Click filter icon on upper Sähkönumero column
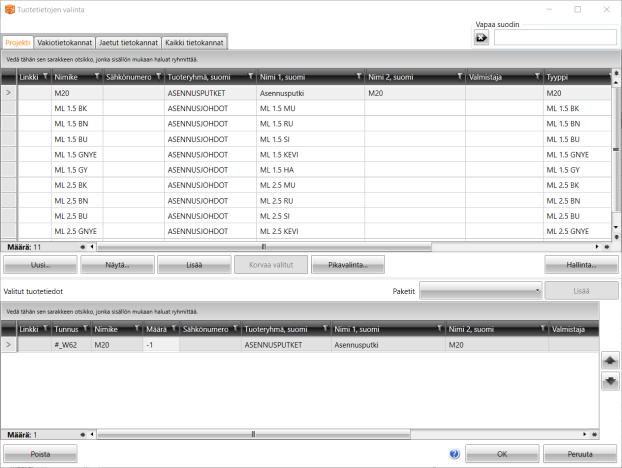This screenshot has height=468, width=622. [x=159, y=76]
